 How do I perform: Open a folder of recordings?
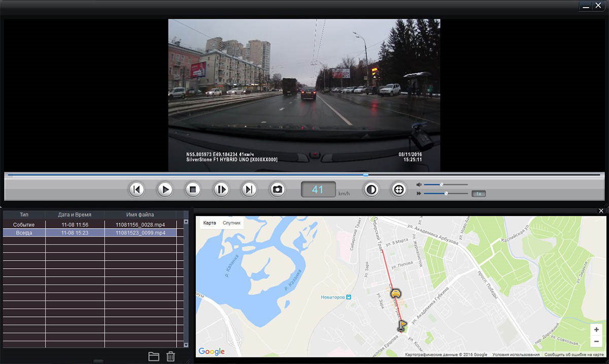pyautogui.click(x=154, y=356)
